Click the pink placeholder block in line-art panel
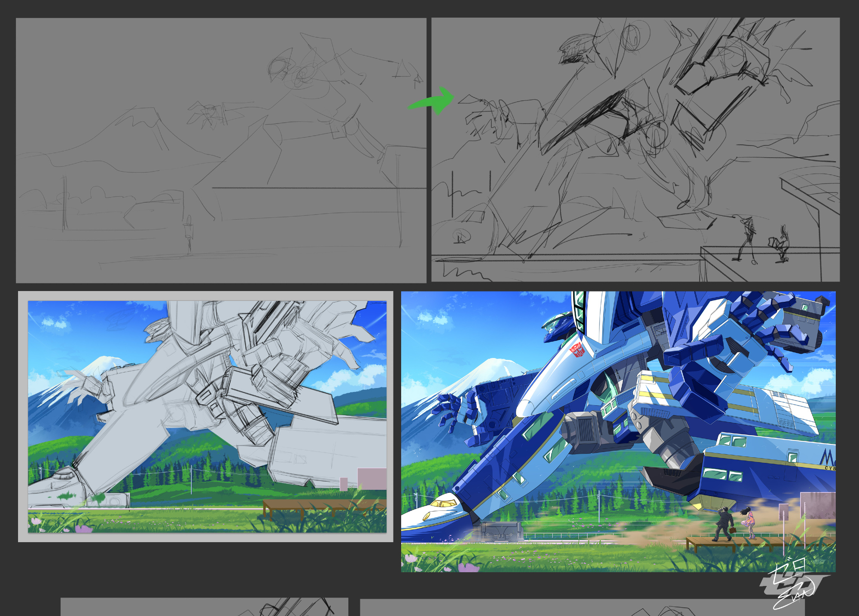This screenshot has height=616, width=859. click(372, 478)
